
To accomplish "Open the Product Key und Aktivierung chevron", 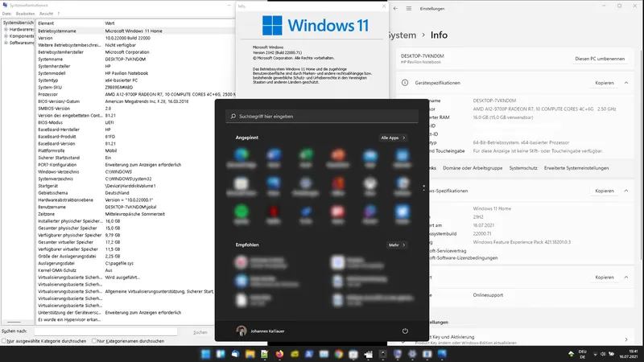I will click(626, 339).
